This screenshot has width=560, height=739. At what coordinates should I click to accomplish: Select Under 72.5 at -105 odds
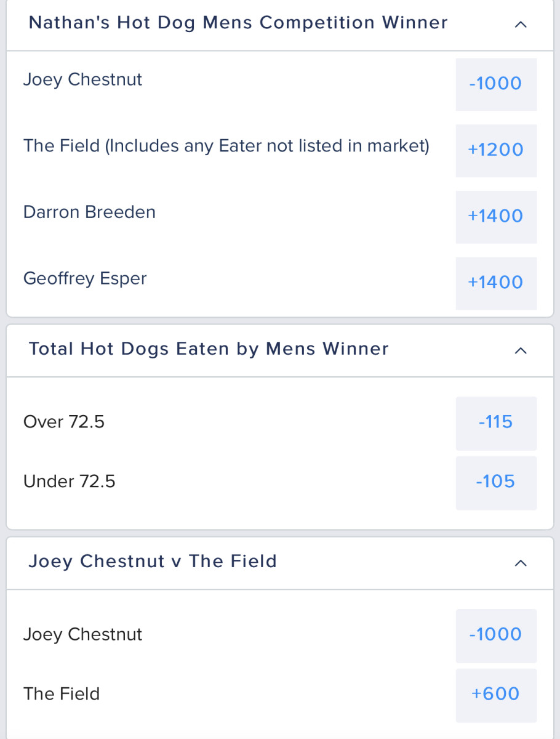click(496, 482)
